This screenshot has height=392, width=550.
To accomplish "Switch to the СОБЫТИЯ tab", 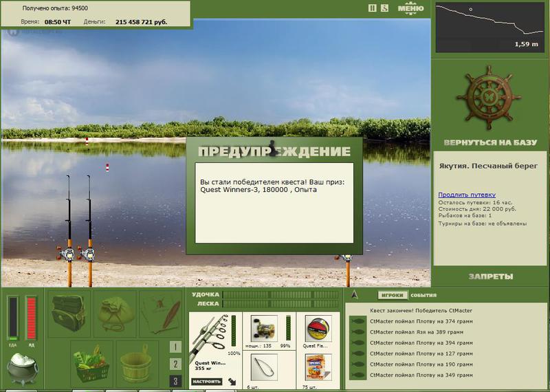I will click(x=423, y=295).
